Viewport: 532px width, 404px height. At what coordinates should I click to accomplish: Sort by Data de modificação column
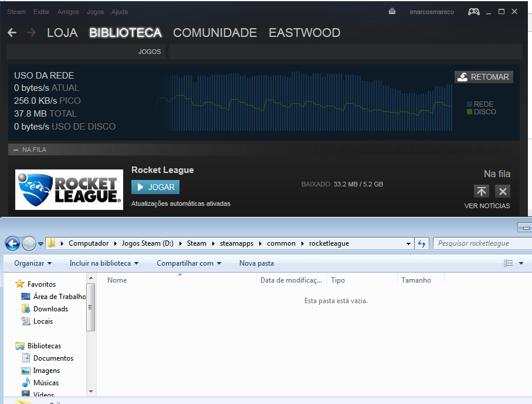[292, 280]
